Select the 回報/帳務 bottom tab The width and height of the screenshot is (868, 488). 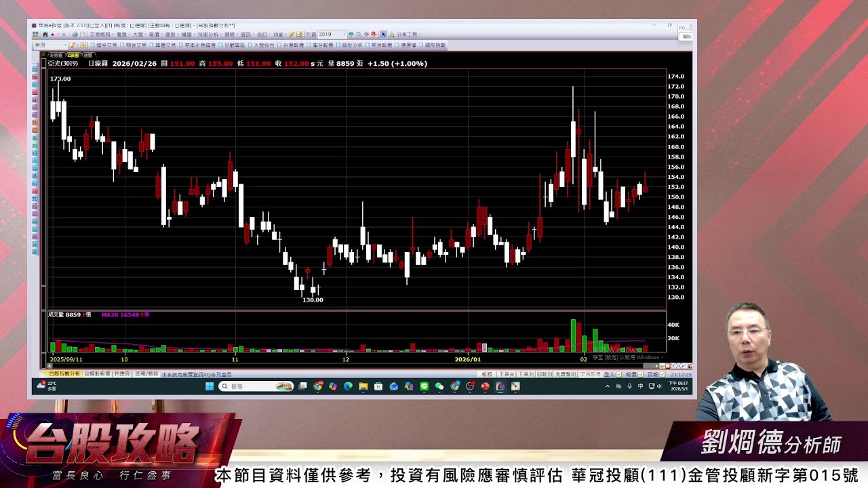[146, 373]
